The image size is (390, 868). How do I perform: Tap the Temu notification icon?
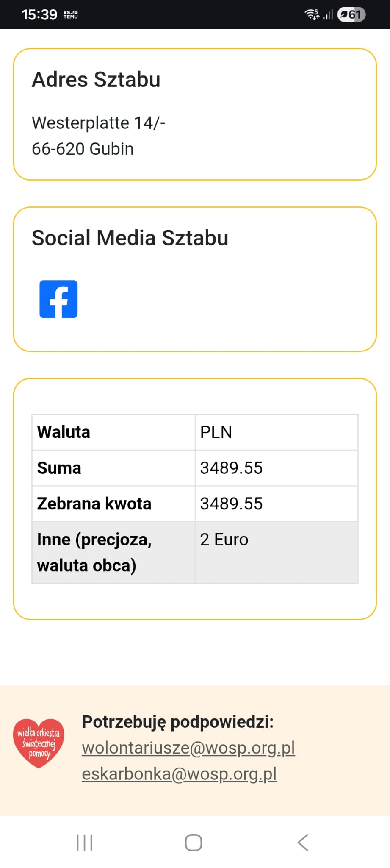coord(70,15)
